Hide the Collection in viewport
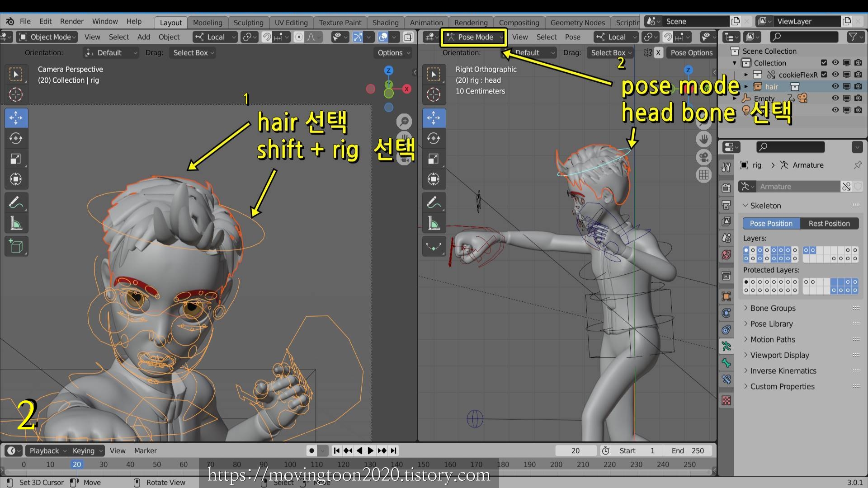This screenshot has width=868, height=488. [835, 63]
